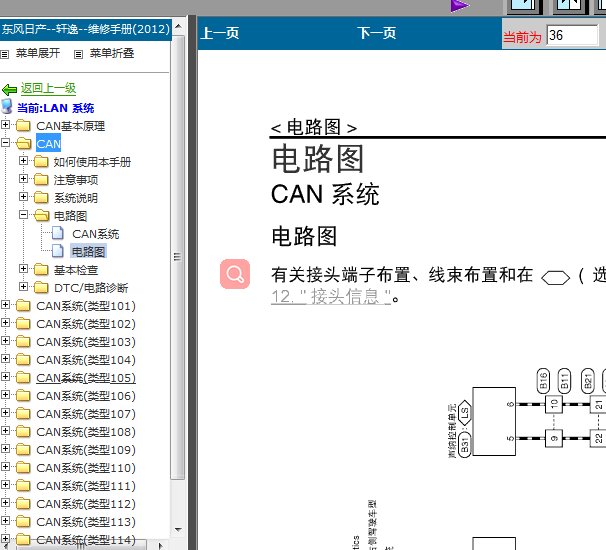Click the CAN系统(类型110) folder icon
The width and height of the screenshot is (606, 550).
[x=23, y=467]
